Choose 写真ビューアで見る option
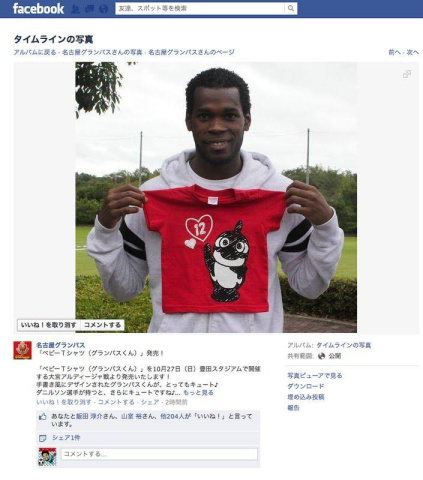The height and width of the screenshot is (480, 423). [315, 376]
